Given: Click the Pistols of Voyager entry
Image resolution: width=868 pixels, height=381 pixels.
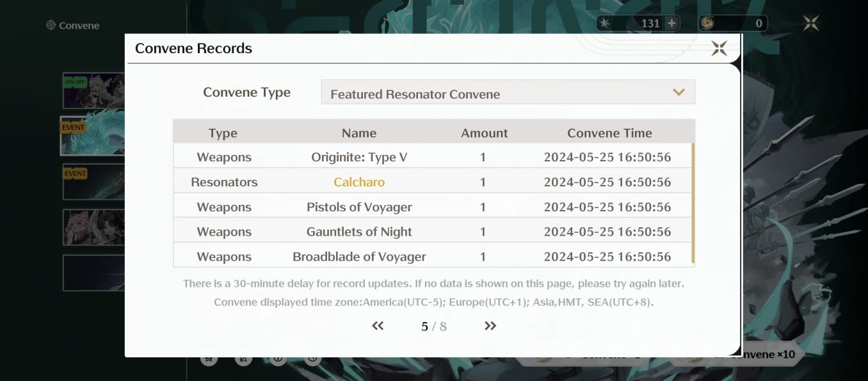Looking at the screenshot, I should (359, 207).
